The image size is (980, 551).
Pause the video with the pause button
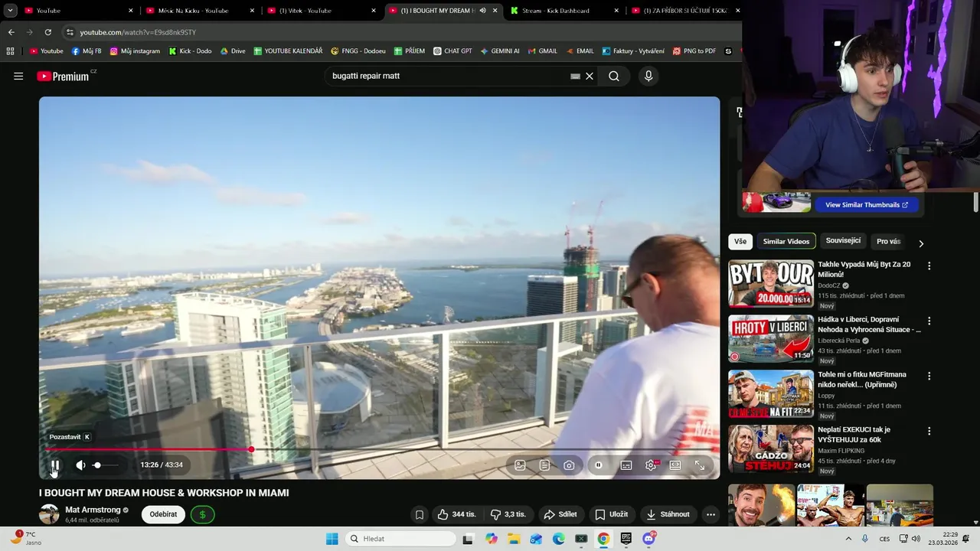[55, 465]
